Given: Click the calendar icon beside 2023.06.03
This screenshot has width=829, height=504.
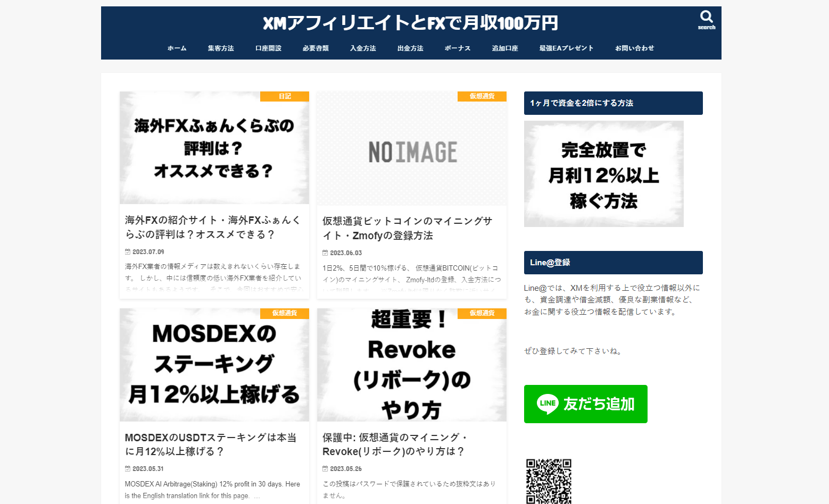Looking at the screenshot, I should (x=325, y=253).
